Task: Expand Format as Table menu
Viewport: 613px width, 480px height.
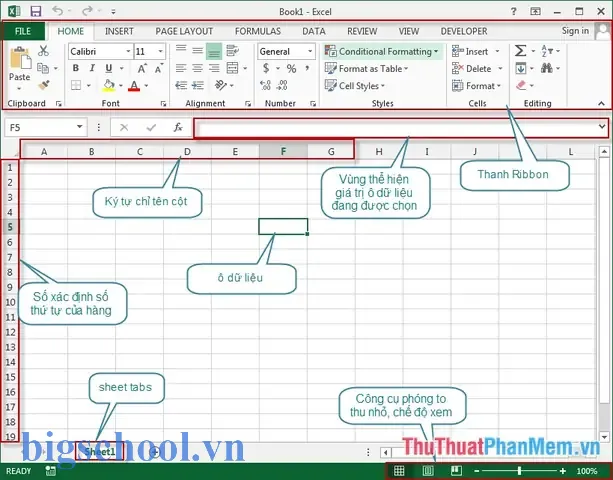Action: click(x=366, y=68)
